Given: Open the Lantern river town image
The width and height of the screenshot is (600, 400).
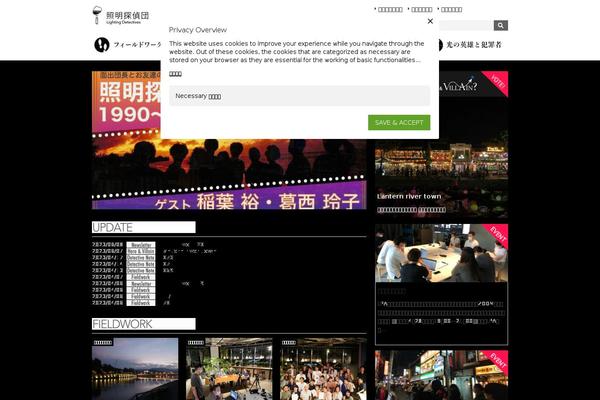Looking at the screenshot, I should [442, 157].
